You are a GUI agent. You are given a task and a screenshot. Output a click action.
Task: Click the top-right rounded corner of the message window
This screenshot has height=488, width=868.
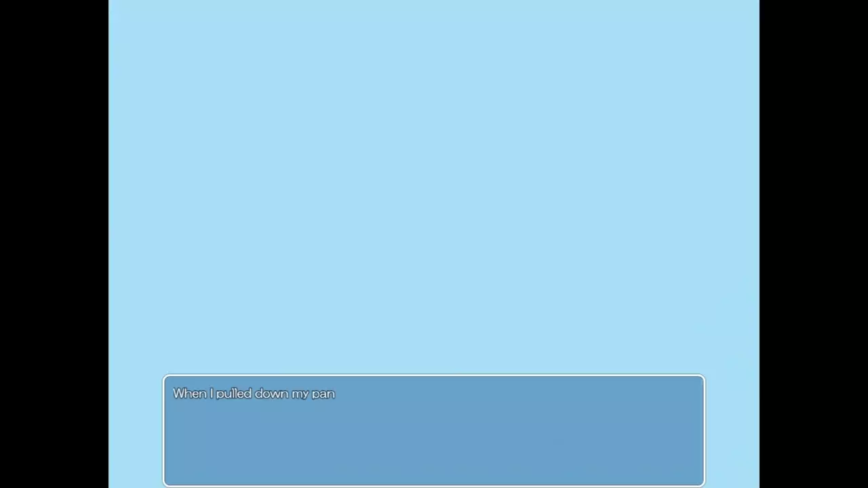coord(702,378)
